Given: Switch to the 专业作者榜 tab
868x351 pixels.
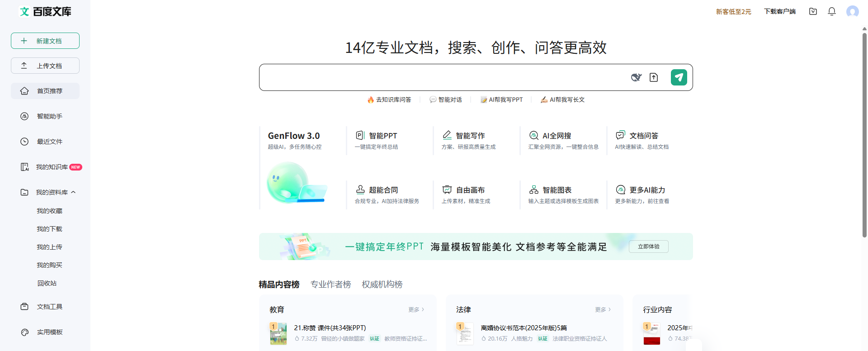Looking at the screenshot, I should point(330,284).
